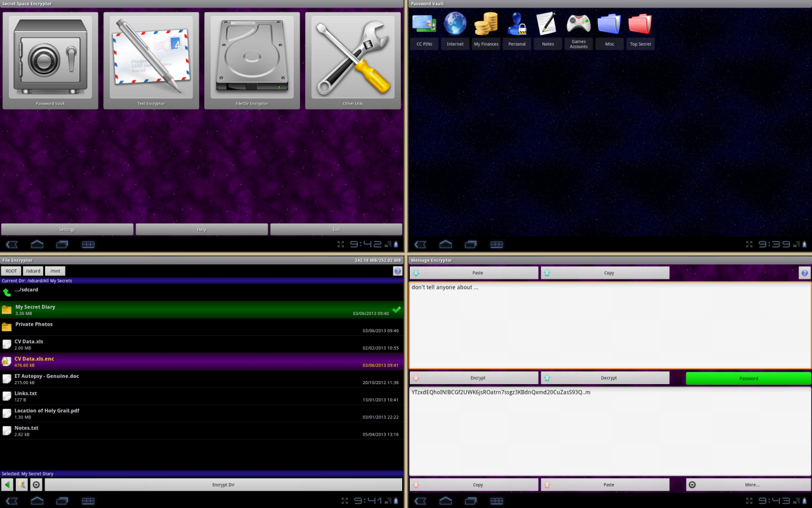Open the Top Secret red folder

[x=640, y=24]
